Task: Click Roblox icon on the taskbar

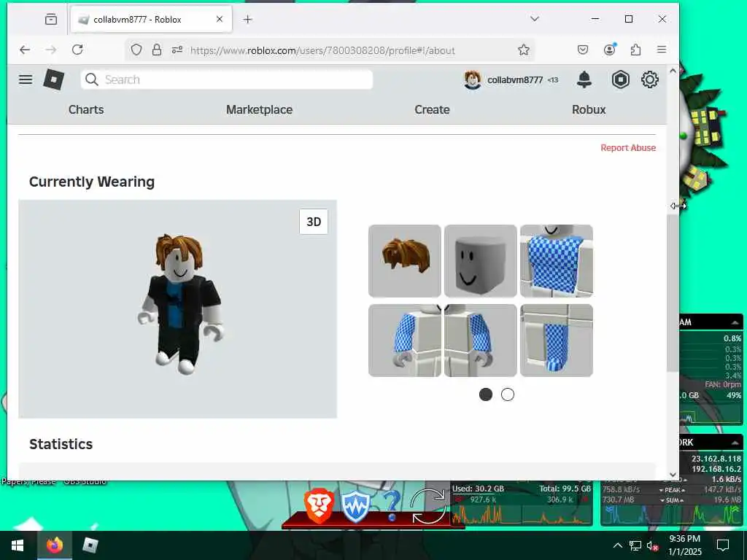Action: [x=90, y=545]
